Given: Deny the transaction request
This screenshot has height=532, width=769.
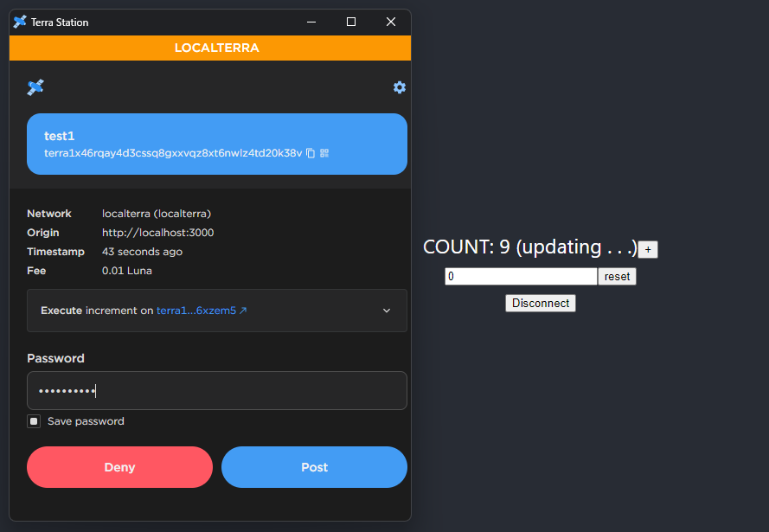Looking at the screenshot, I should tap(119, 467).
